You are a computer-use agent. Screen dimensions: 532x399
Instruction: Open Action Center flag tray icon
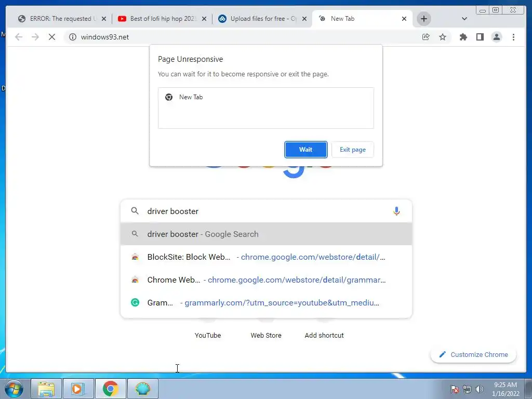(x=455, y=389)
